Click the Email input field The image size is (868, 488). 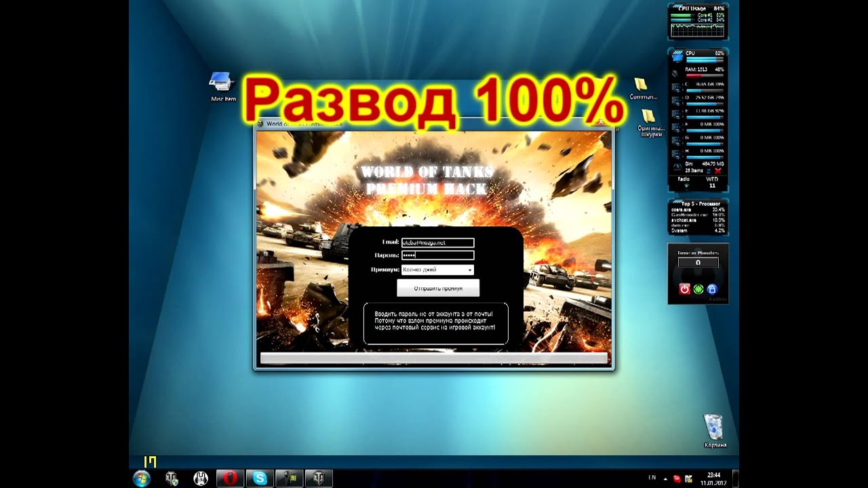click(x=437, y=242)
